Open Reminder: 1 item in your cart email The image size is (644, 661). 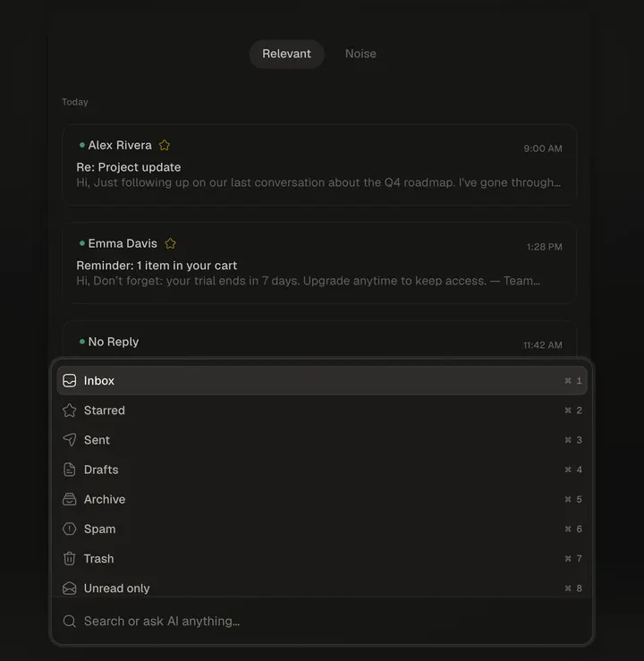319,263
